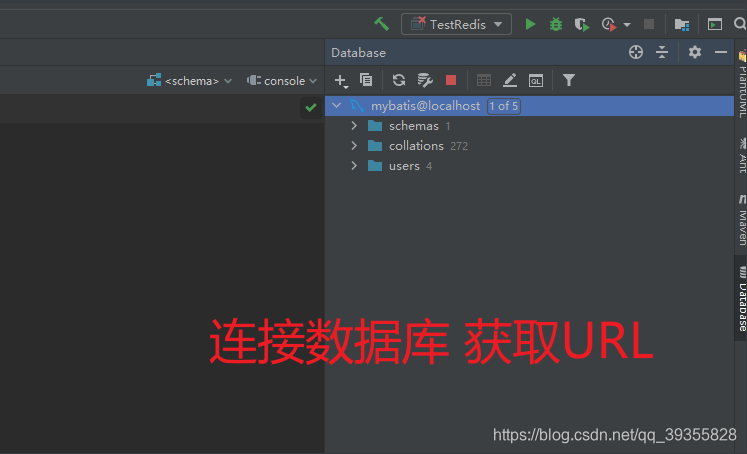Duplicate data source with copy icon
Screen dimensions: 747x454
point(366,80)
